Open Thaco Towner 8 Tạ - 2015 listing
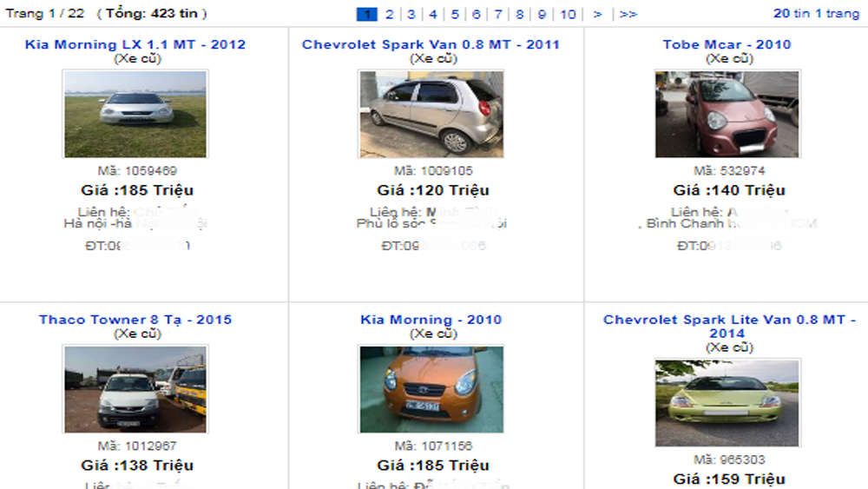The image size is (868, 489). pyautogui.click(x=135, y=320)
